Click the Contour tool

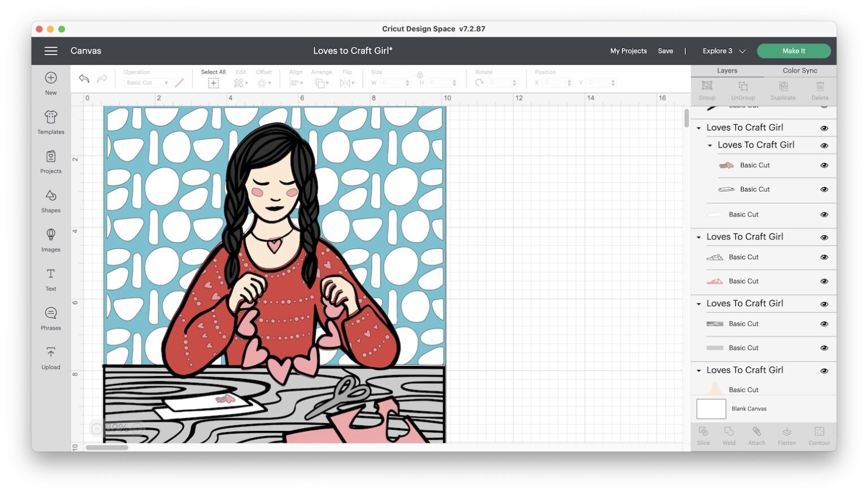(819, 435)
